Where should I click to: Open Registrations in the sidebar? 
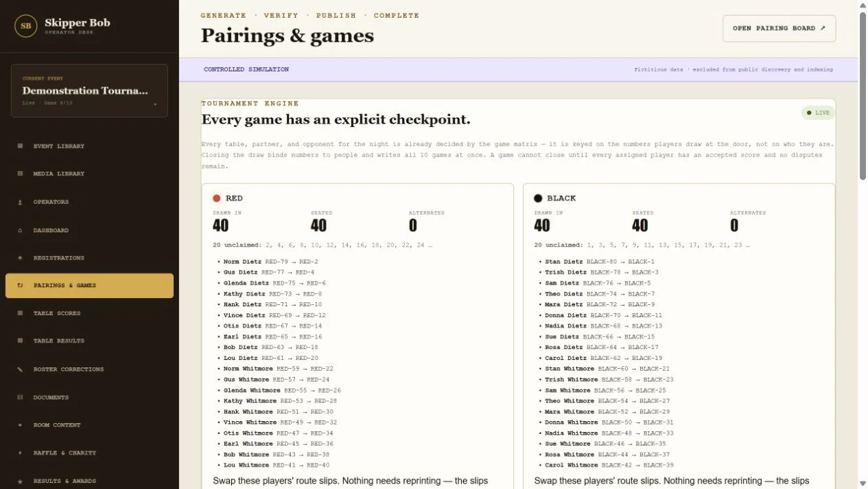(89, 258)
